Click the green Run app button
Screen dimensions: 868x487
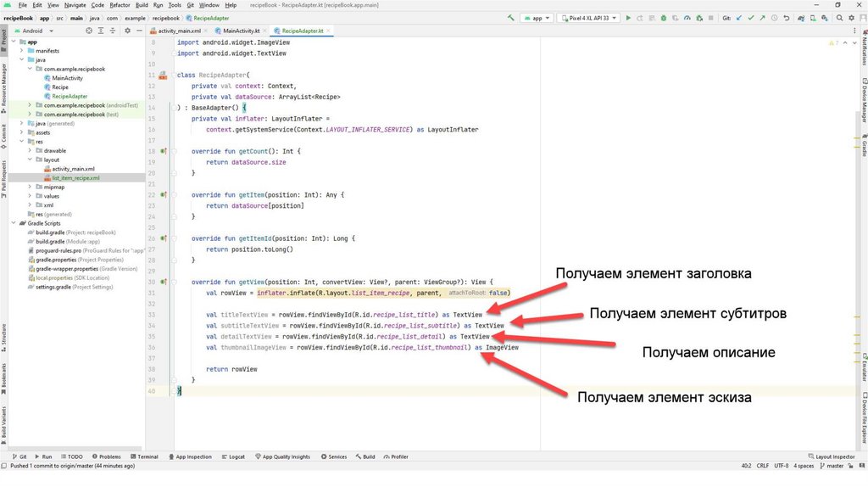click(628, 17)
